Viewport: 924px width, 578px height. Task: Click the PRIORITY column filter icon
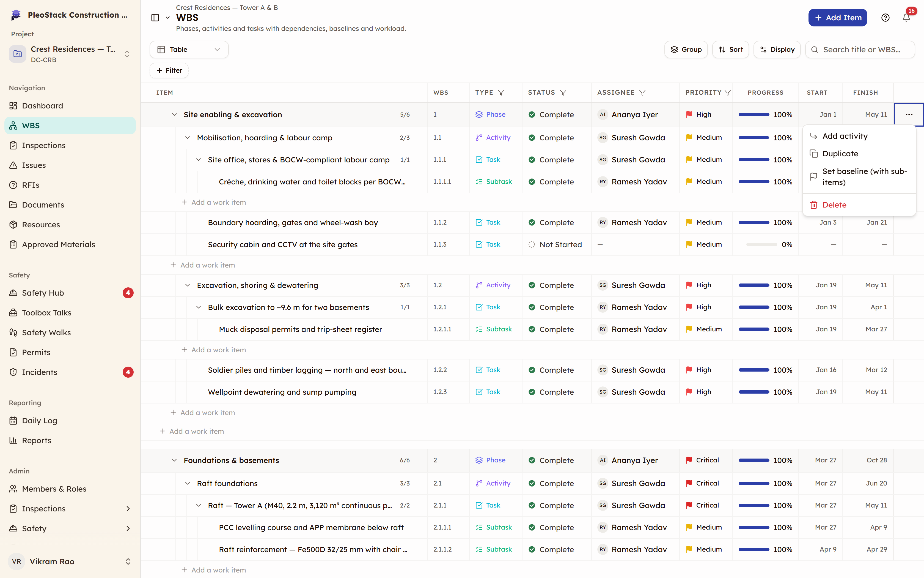click(727, 92)
